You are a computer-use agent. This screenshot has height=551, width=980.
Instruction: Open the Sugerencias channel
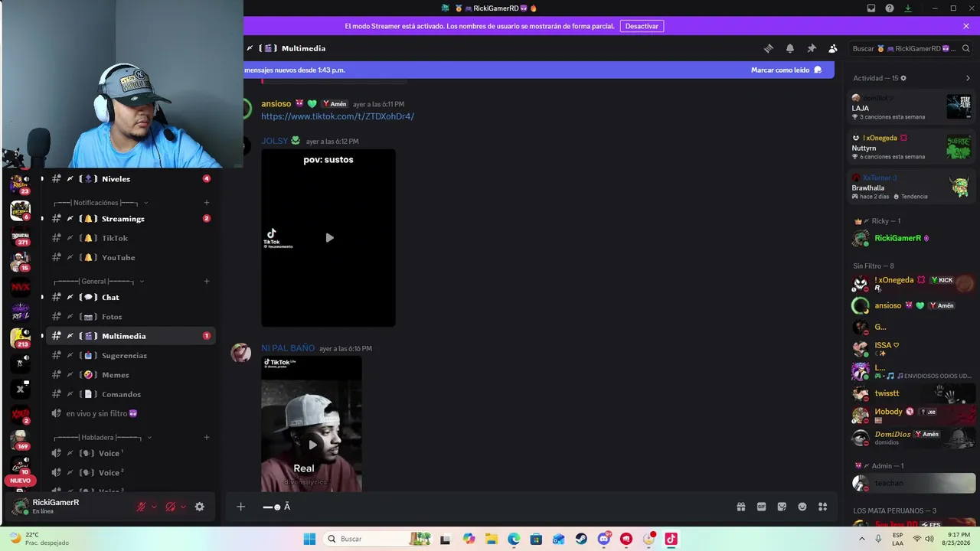click(130, 355)
